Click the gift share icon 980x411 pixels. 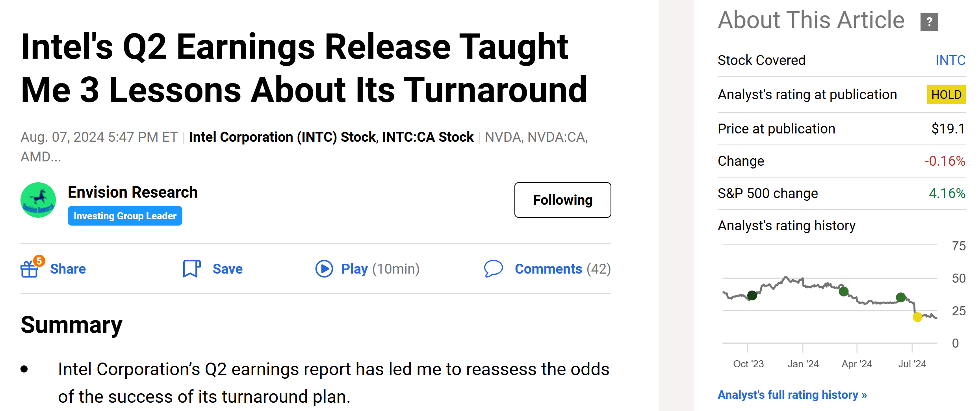tap(30, 269)
